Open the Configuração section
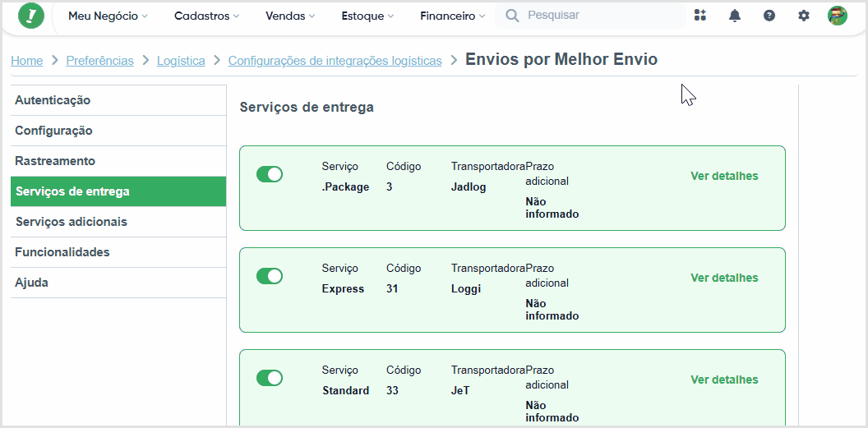Image resolution: width=868 pixels, height=428 pixels. tap(118, 131)
